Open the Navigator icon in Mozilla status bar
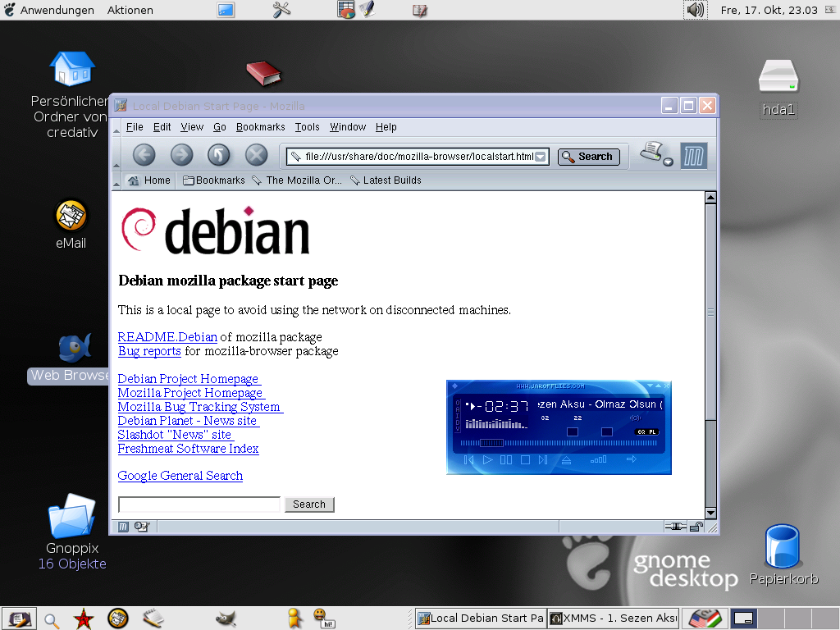The width and height of the screenshot is (840, 630). [x=123, y=527]
